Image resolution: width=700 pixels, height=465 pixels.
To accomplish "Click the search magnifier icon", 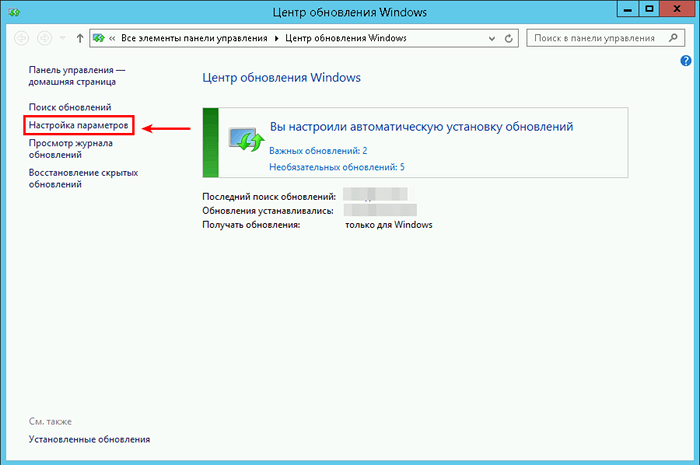I will click(673, 38).
